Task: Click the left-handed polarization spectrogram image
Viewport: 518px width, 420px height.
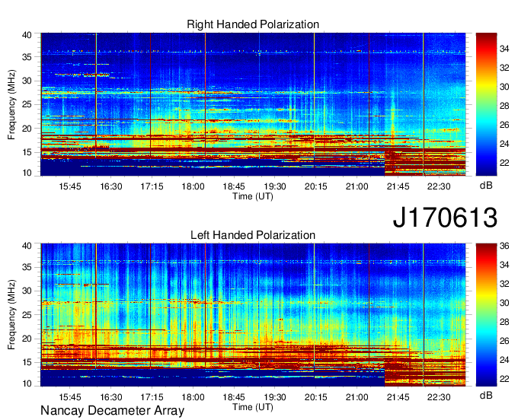Action: pyautogui.click(x=253, y=315)
